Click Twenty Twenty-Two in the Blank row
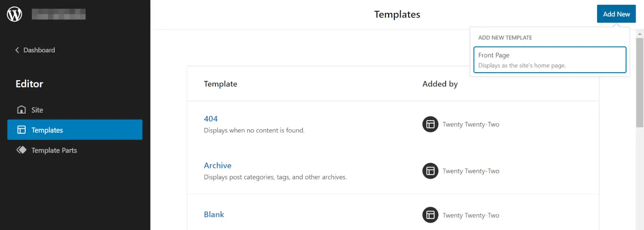The width and height of the screenshot is (644, 230). (x=471, y=215)
